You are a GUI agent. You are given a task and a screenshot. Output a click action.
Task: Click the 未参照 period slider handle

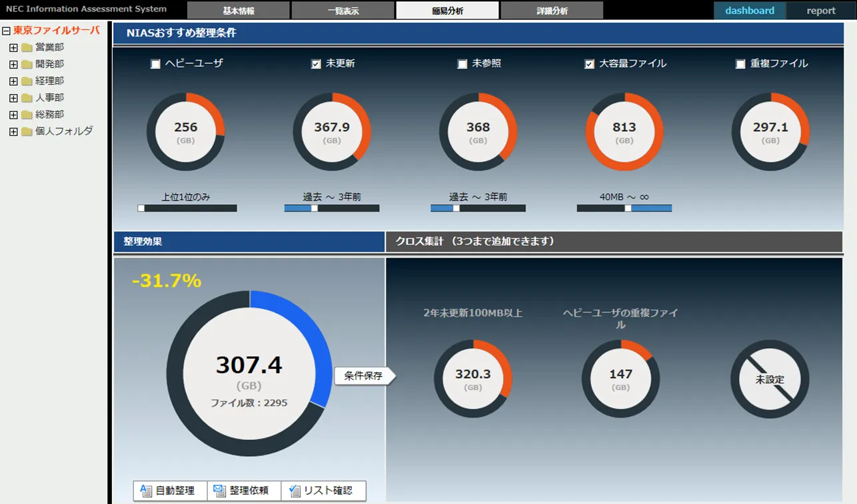coord(456,208)
